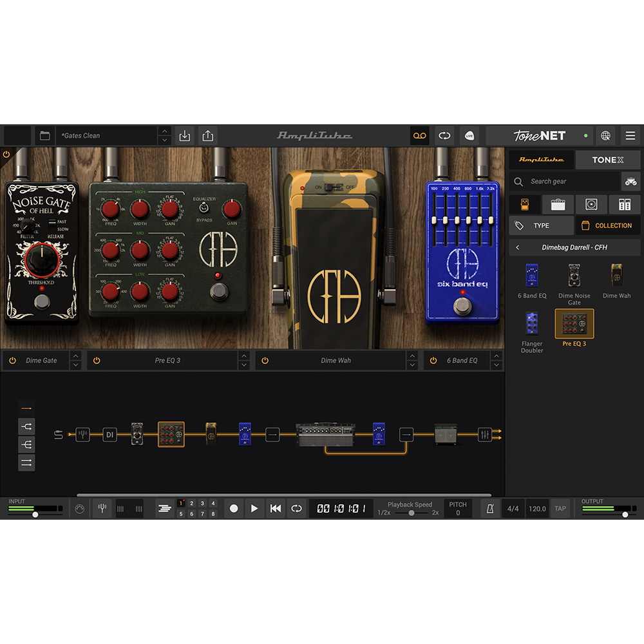Viewport: 644px width, 644px height.
Task: Select the cabinets category icon
Action: [591, 204]
